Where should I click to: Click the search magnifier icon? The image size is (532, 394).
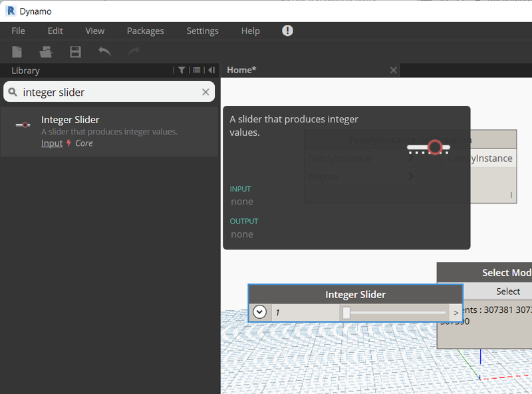(x=13, y=92)
